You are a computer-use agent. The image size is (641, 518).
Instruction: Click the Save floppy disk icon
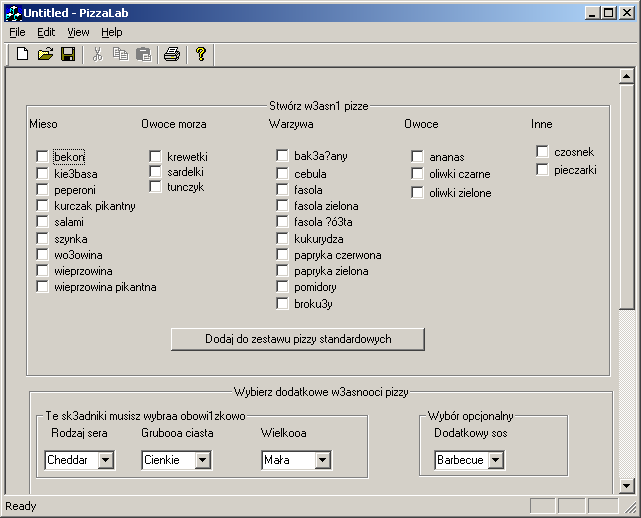click(x=68, y=54)
